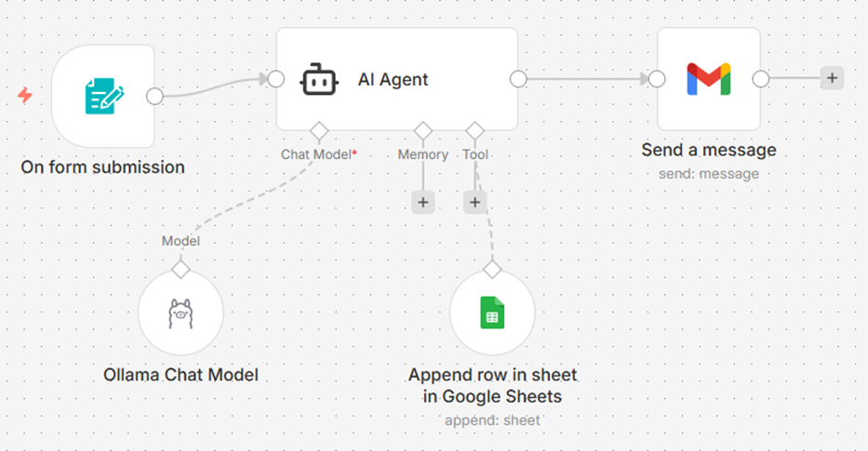Open the AI Agent robot icon
Screen dimensions: 868x451
pos(317,80)
